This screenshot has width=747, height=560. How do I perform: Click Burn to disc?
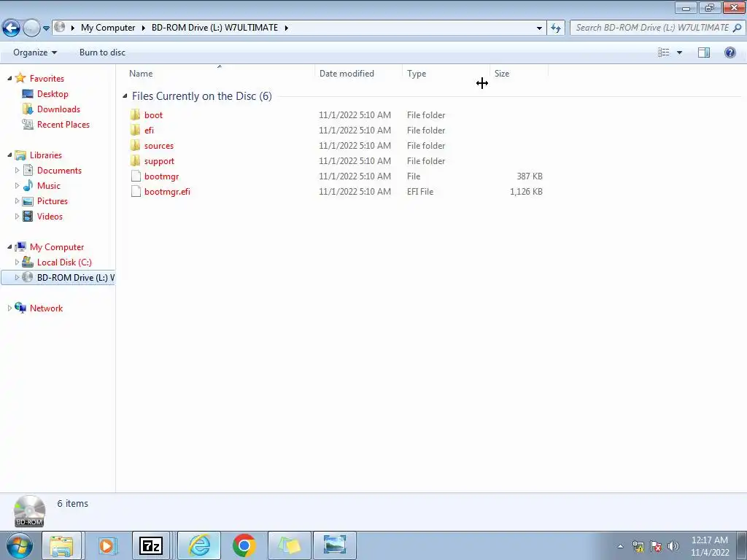click(x=102, y=52)
